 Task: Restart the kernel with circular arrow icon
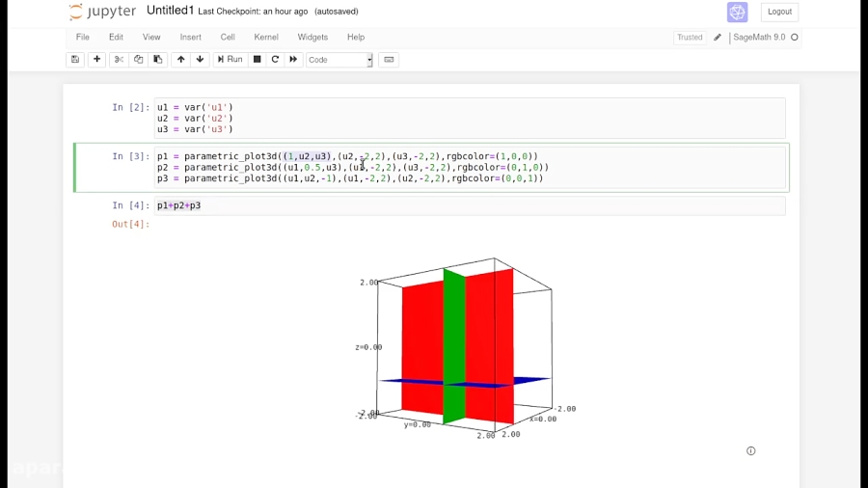(x=275, y=60)
